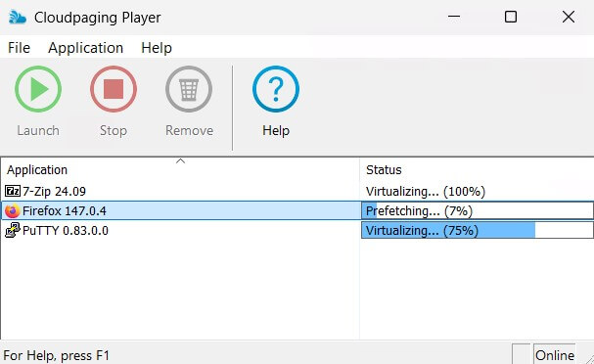Click the Online status indicator
Viewport: 594px width, 364px height.
point(555,355)
